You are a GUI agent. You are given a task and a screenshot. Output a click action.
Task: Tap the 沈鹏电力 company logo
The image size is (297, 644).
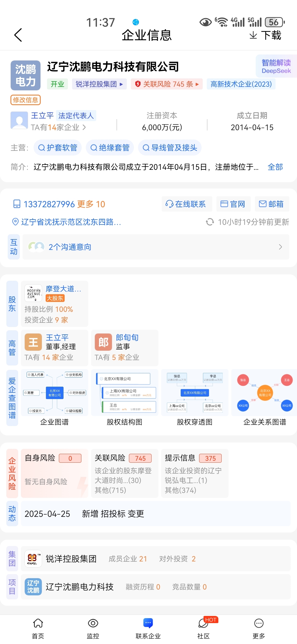coord(26,75)
